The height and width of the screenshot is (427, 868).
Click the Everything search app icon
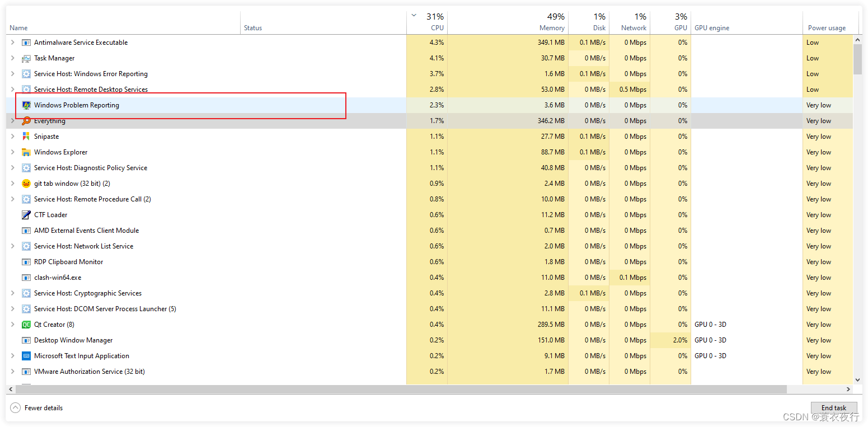[26, 121]
